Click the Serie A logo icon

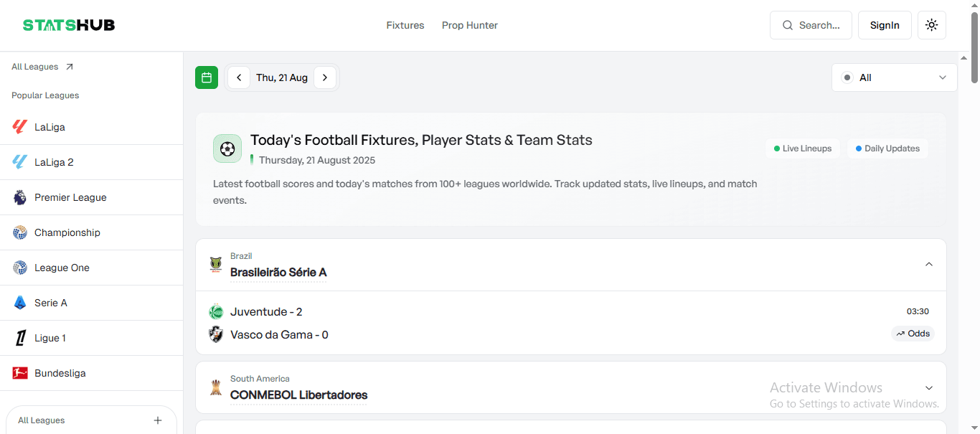pyautogui.click(x=20, y=303)
